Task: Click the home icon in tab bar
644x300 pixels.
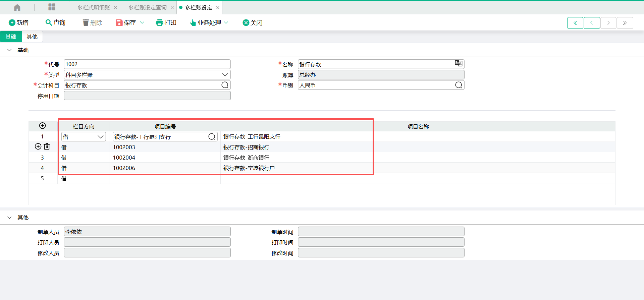Action: click(17, 7)
